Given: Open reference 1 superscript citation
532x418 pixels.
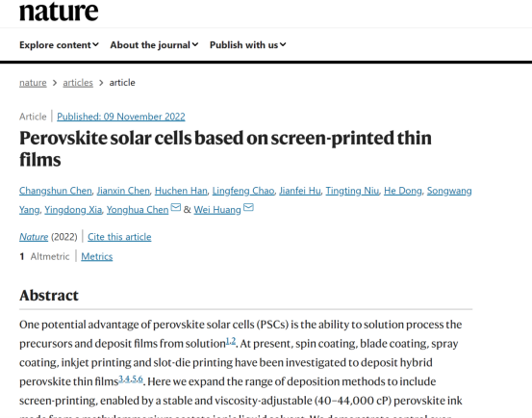Looking at the screenshot, I should [228, 341].
